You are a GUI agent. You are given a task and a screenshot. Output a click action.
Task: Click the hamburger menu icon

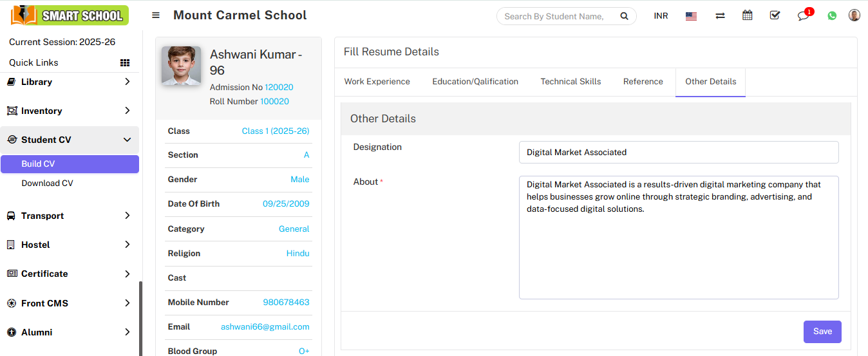pyautogui.click(x=156, y=15)
